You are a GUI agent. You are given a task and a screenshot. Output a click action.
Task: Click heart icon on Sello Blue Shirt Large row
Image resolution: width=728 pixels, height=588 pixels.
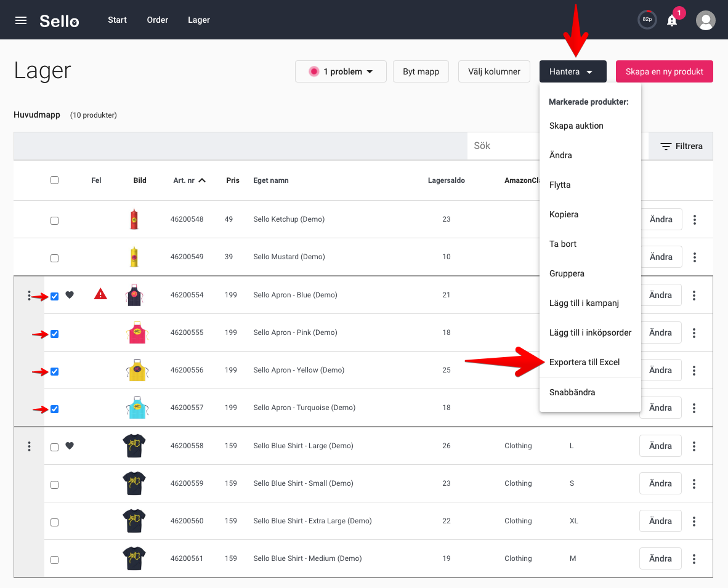[x=70, y=446]
